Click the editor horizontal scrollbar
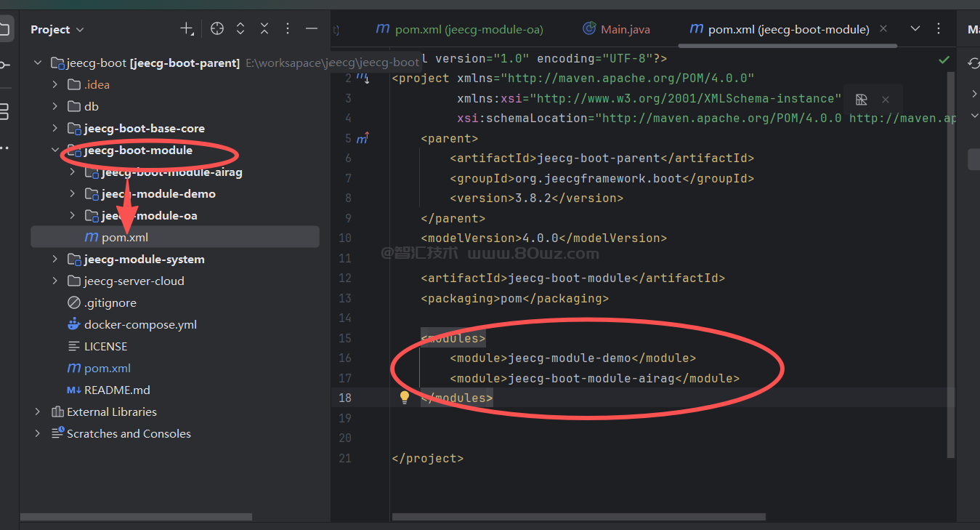 579,517
